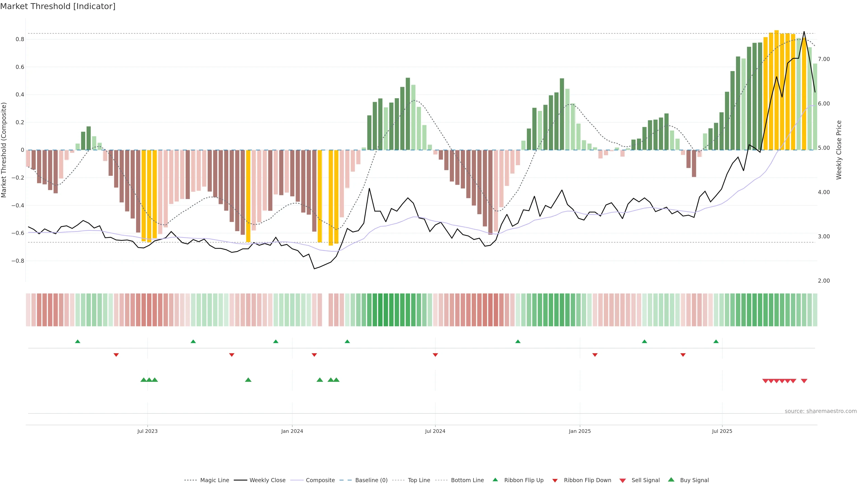Viewport: 868px width, 488px height.
Task: Click the Ribbon Flip Down legend triangle
Action: coord(555,481)
